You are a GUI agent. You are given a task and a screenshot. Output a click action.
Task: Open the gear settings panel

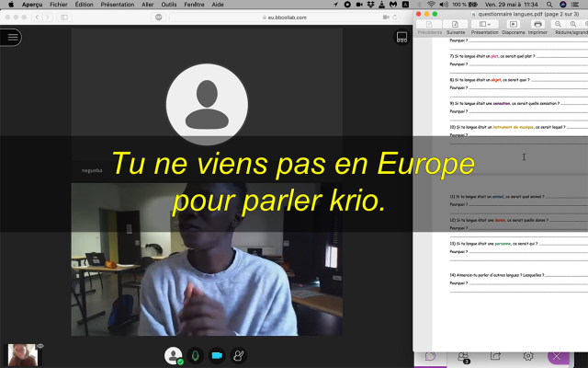(x=528, y=356)
